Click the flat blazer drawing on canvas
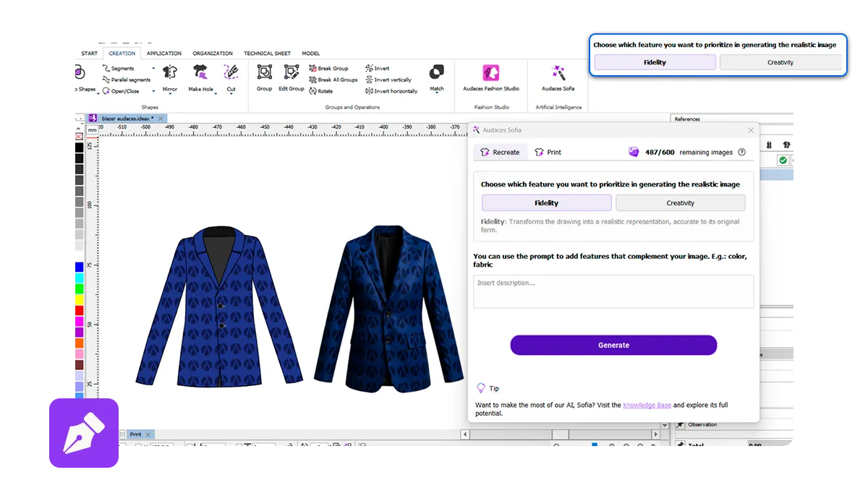The image size is (868, 488). pyautogui.click(x=219, y=307)
